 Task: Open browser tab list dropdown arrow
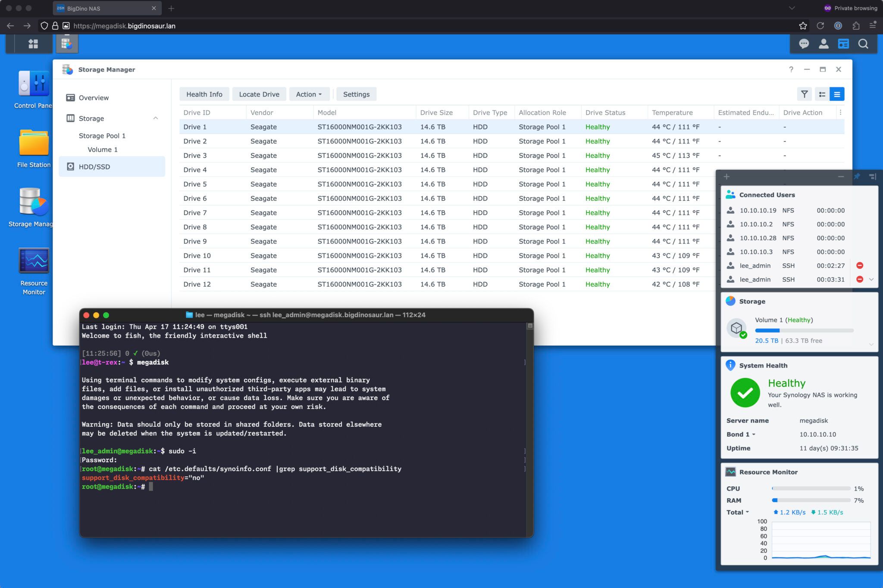click(x=792, y=8)
